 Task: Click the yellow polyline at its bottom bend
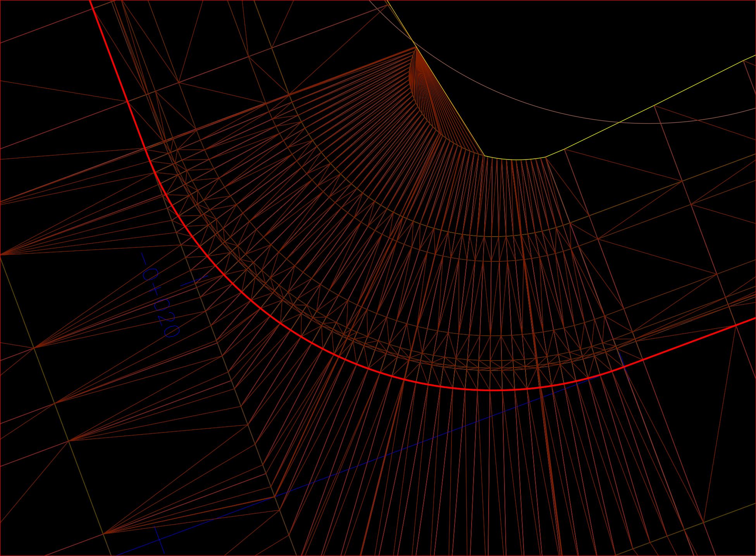click(x=515, y=157)
